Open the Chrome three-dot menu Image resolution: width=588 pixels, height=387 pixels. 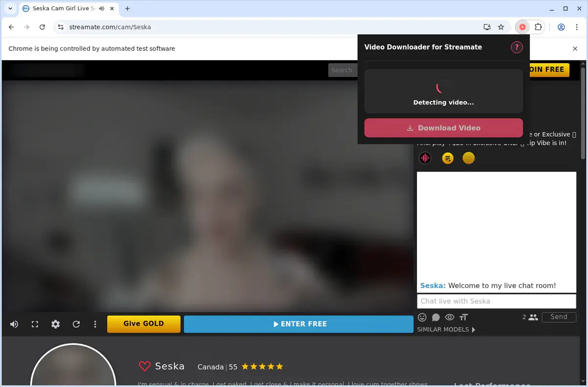point(576,27)
